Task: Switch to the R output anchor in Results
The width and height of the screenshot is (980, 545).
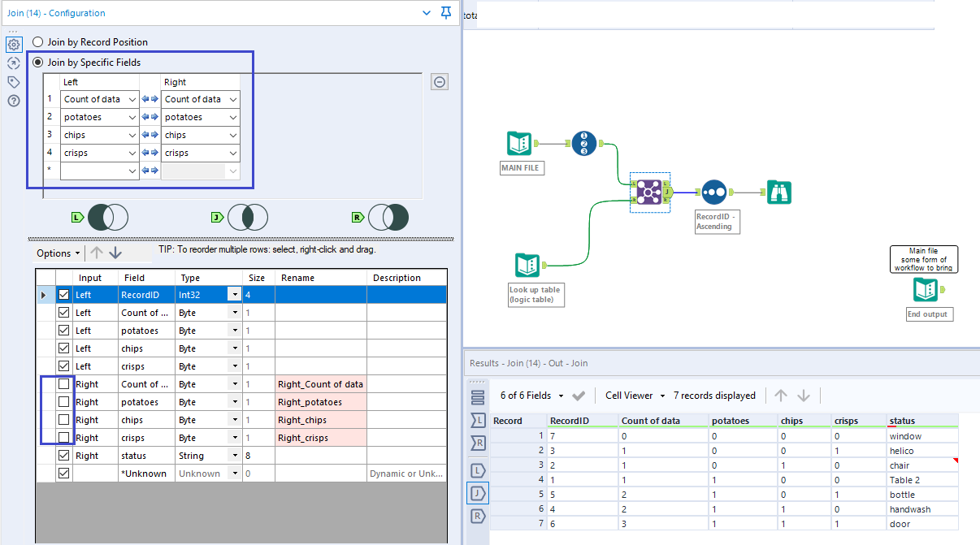Action: click(478, 515)
